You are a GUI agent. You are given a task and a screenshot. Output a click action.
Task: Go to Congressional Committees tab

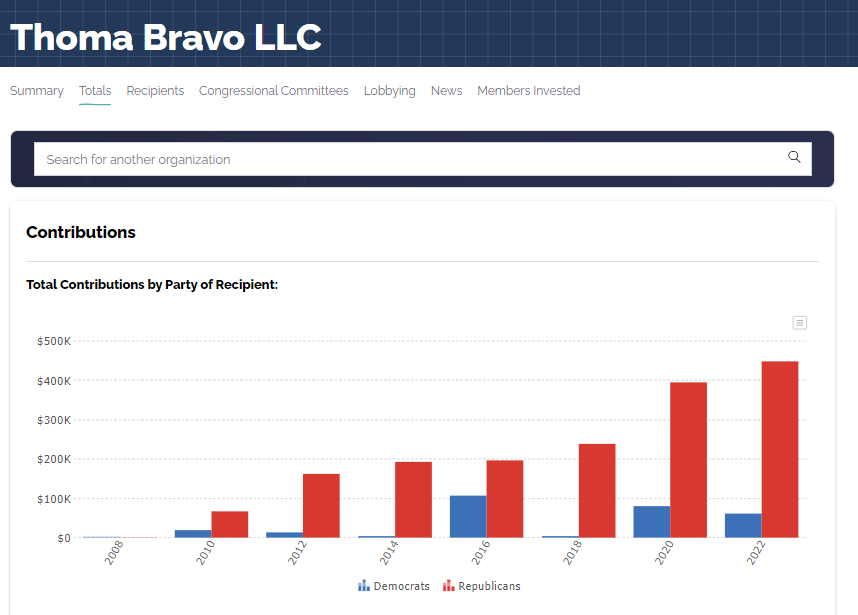tap(274, 91)
